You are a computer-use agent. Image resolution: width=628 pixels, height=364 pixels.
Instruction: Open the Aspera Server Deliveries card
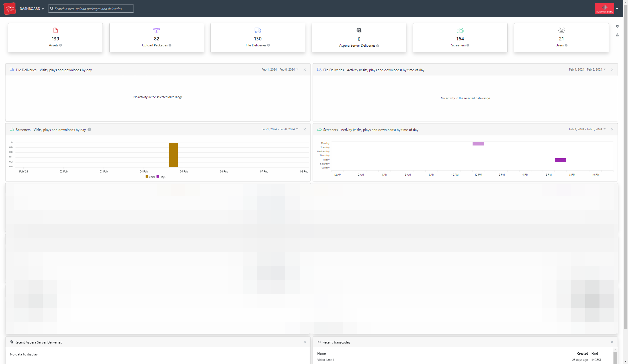point(359,38)
